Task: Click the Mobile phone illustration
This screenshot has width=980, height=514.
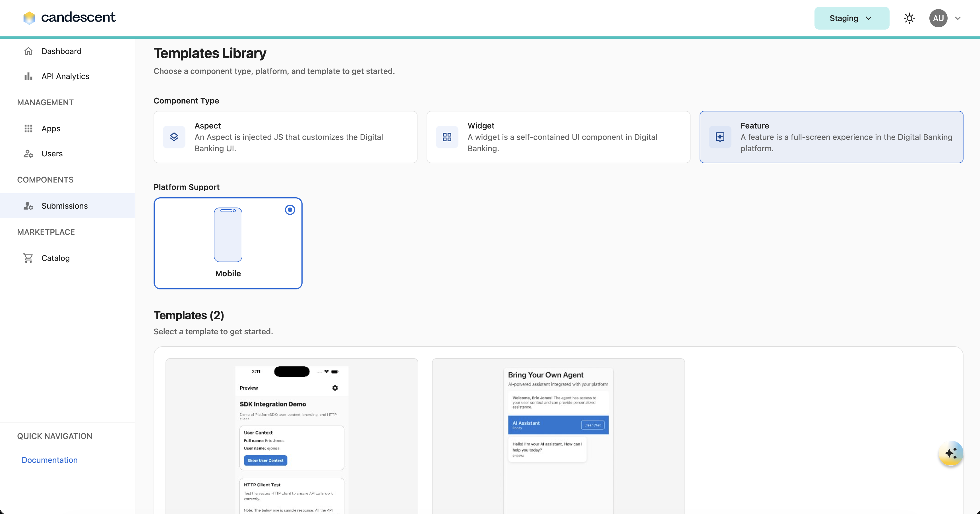Action: click(x=228, y=235)
